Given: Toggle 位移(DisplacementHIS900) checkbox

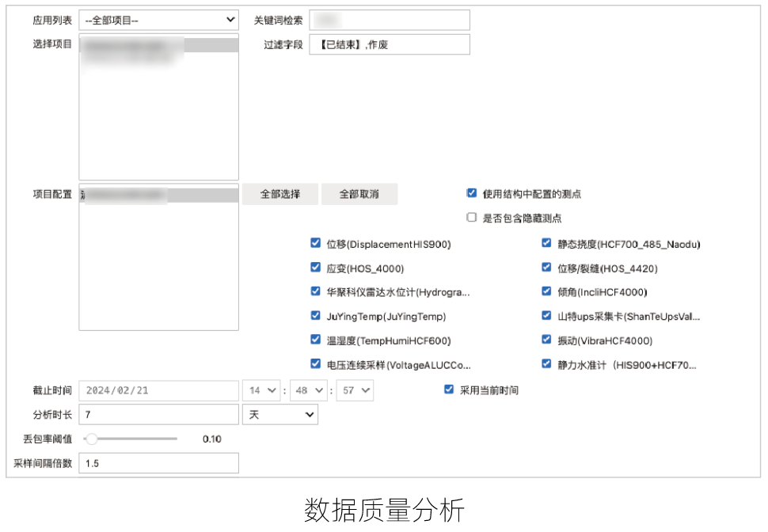Looking at the screenshot, I should point(316,244).
